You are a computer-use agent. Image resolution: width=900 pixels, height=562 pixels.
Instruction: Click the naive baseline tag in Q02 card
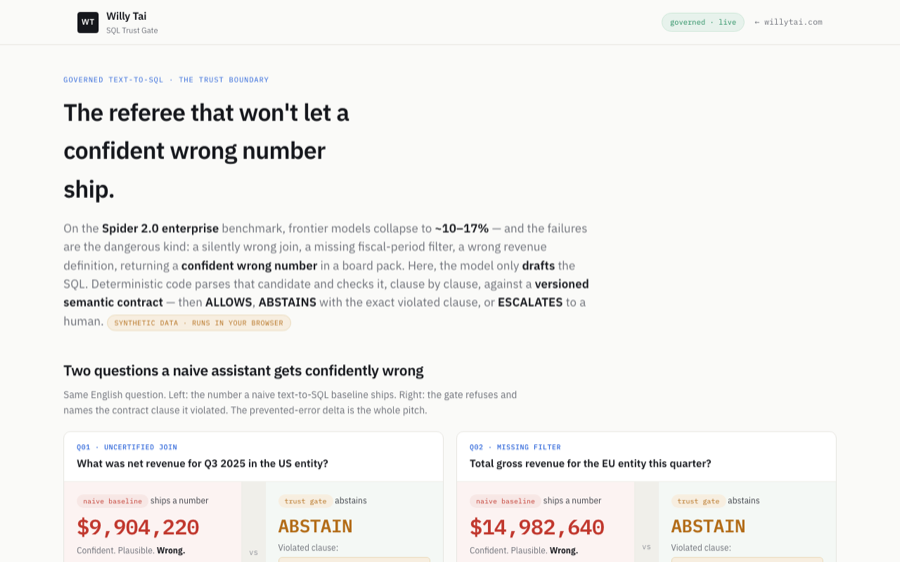pyautogui.click(x=505, y=501)
